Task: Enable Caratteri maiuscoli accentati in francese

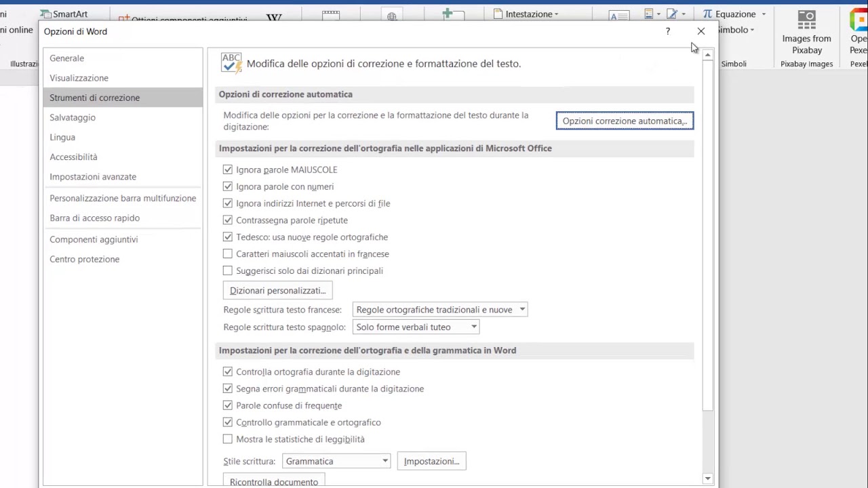Action: tap(228, 253)
